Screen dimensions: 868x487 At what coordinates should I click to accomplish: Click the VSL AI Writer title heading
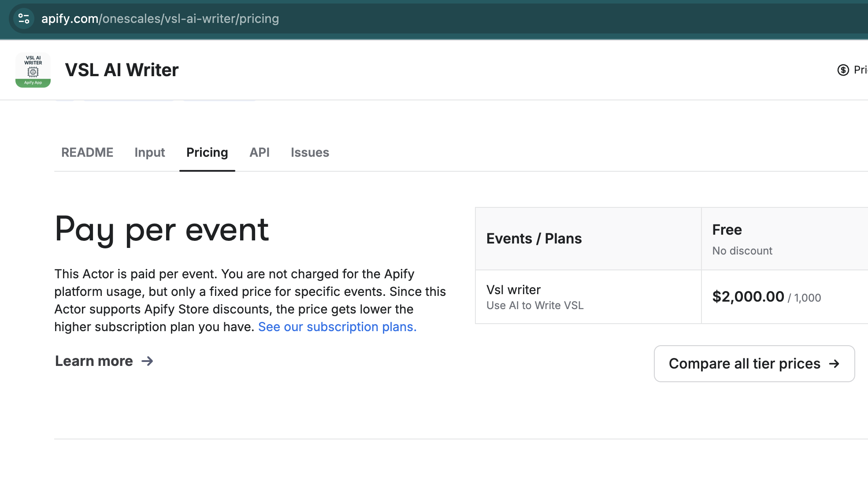(x=122, y=70)
